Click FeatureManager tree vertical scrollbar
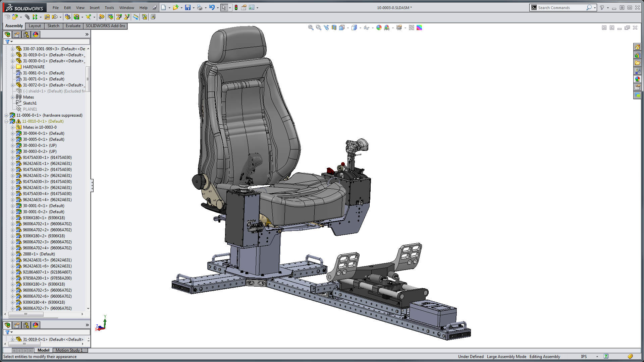The height and width of the screenshot is (362, 644). 88,79
